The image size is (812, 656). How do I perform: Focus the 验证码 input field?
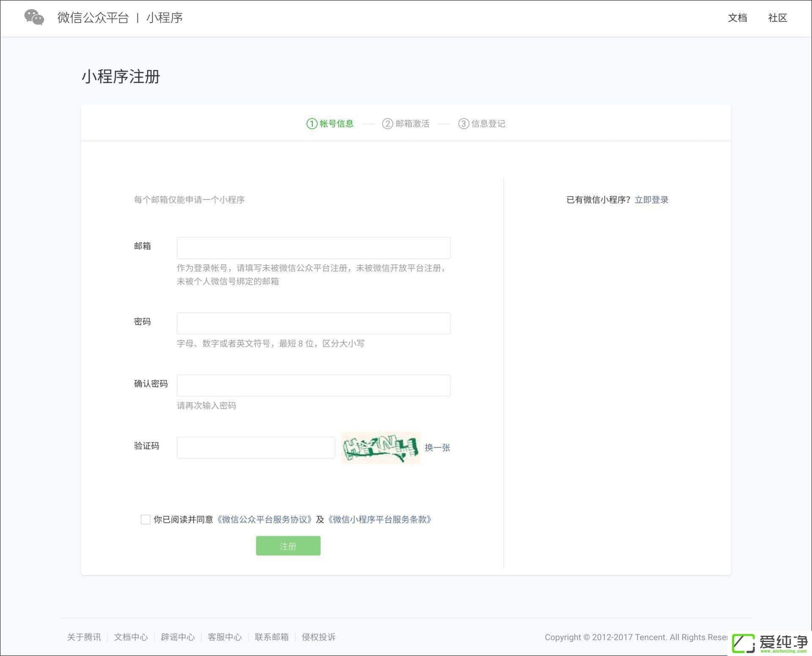(x=256, y=448)
